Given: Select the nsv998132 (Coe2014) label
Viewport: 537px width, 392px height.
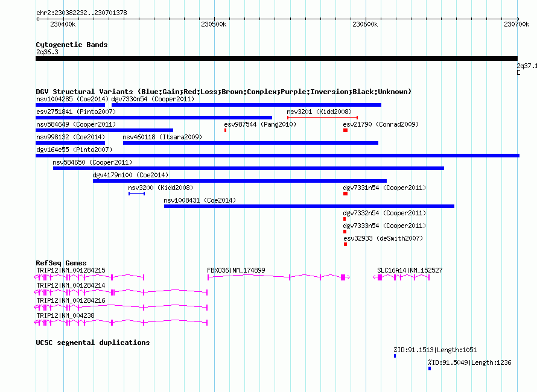Looking at the screenshot, I should coord(71,137).
